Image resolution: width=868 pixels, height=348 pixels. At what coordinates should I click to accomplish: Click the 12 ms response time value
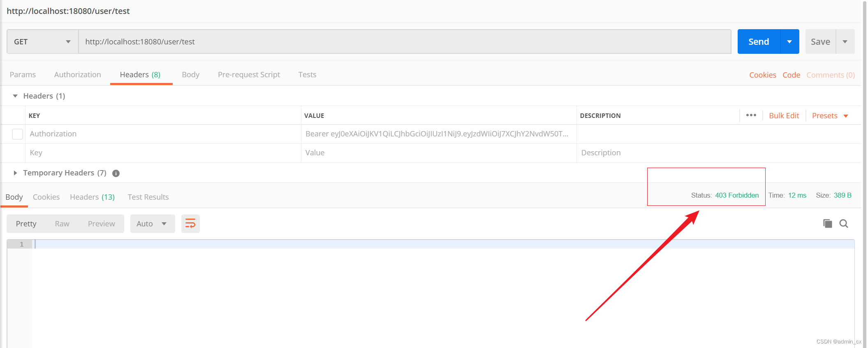[x=797, y=196]
